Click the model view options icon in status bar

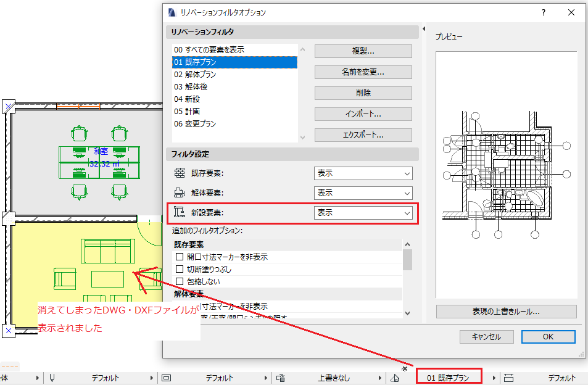pos(166,378)
